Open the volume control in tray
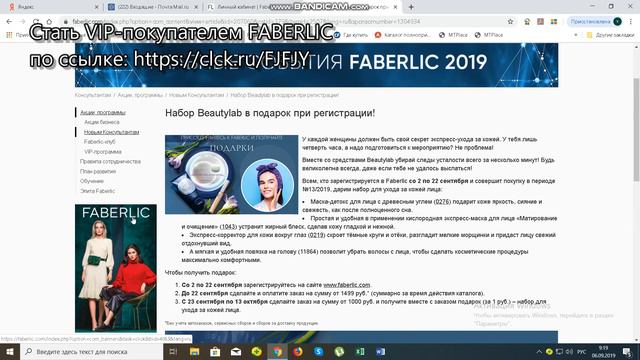The width and height of the screenshot is (640, 360). [570, 352]
